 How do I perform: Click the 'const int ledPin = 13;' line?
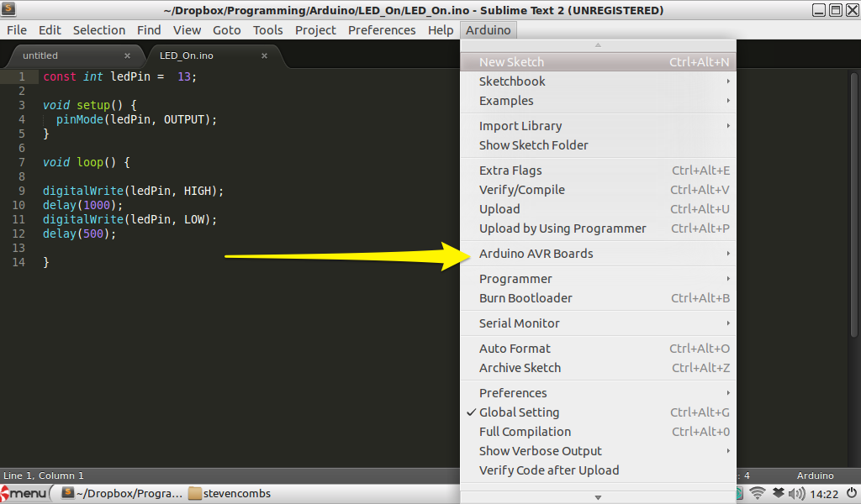[119, 76]
